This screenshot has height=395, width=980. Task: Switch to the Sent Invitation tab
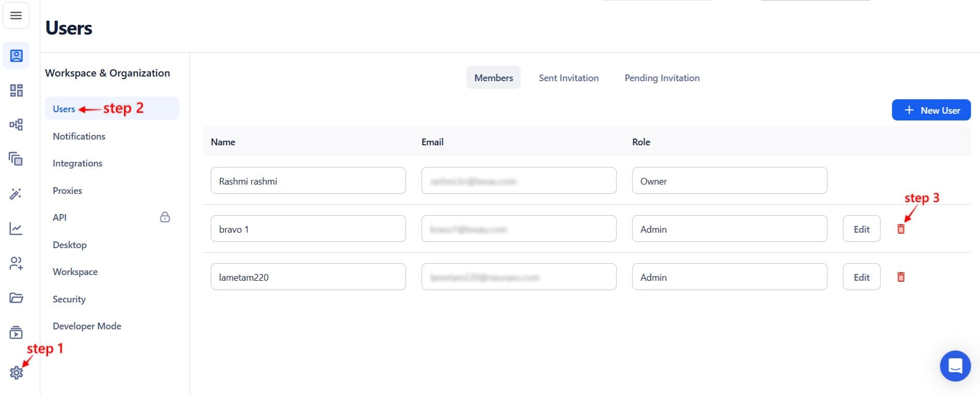(x=568, y=78)
